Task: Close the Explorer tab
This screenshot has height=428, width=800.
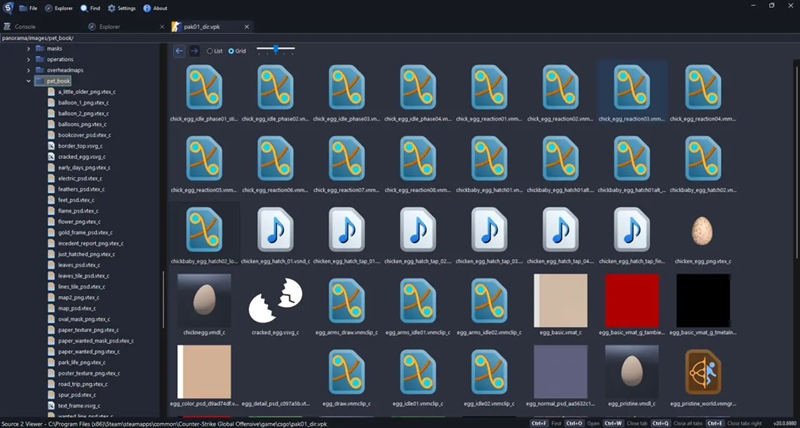Action: [162, 27]
